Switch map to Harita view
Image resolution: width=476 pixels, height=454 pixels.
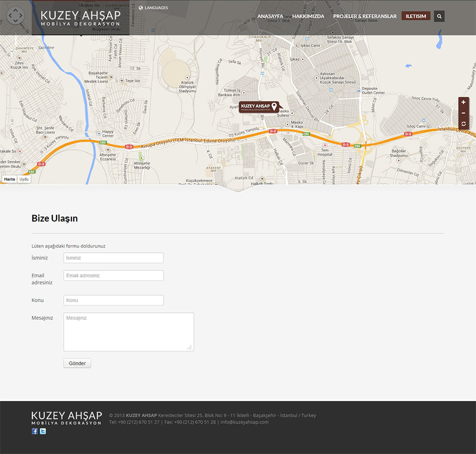(10, 179)
